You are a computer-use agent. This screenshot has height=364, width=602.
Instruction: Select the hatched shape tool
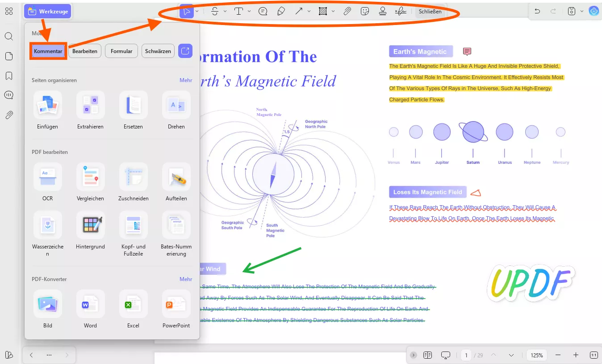tap(323, 11)
